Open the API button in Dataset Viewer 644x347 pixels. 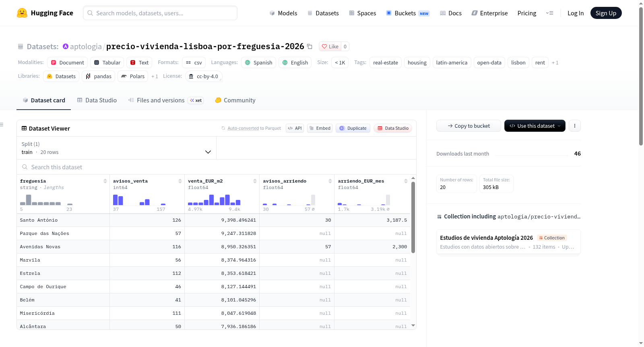pyautogui.click(x=295, y=128)
